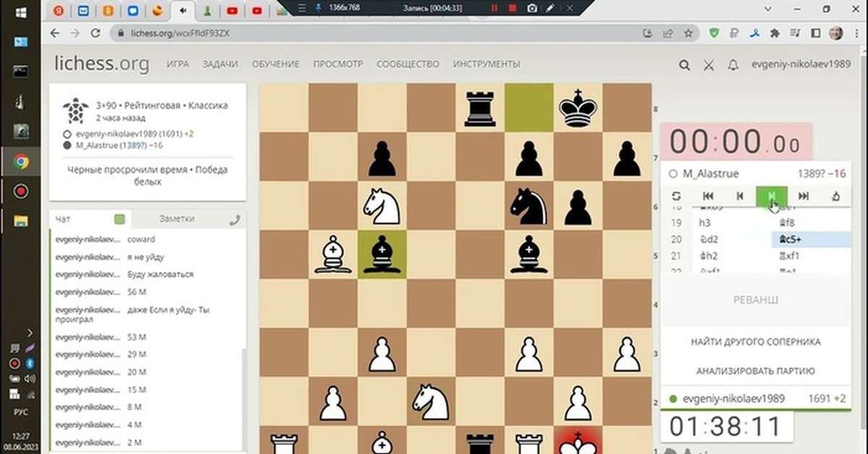Screen dimensions: 868x454
Task: Pause the screen recording in taskbar
Action: click(495, 7)
